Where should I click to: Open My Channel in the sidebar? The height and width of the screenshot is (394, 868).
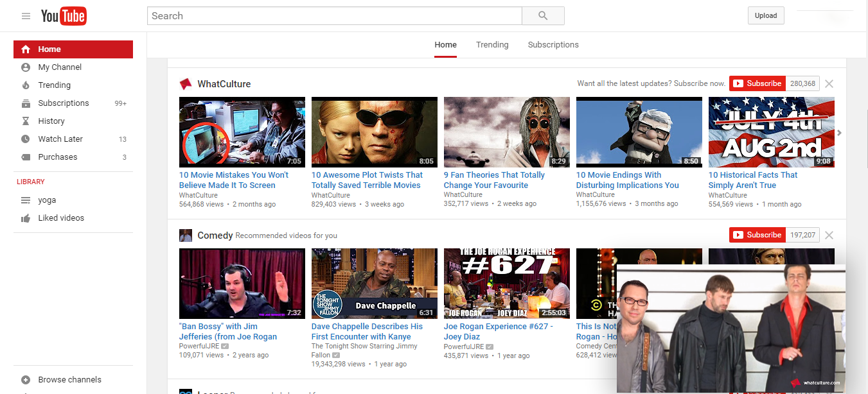click(x=60, y=67)
